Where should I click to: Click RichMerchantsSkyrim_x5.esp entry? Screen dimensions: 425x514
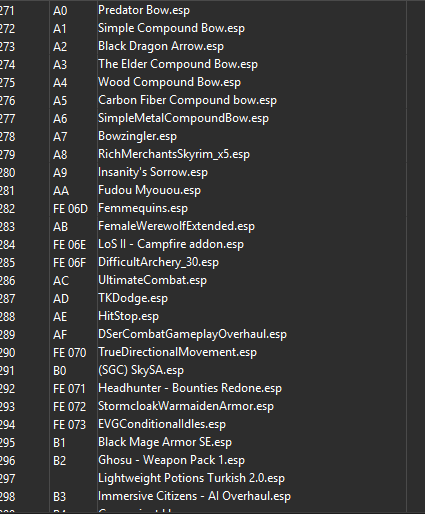(x=174, y=154)
